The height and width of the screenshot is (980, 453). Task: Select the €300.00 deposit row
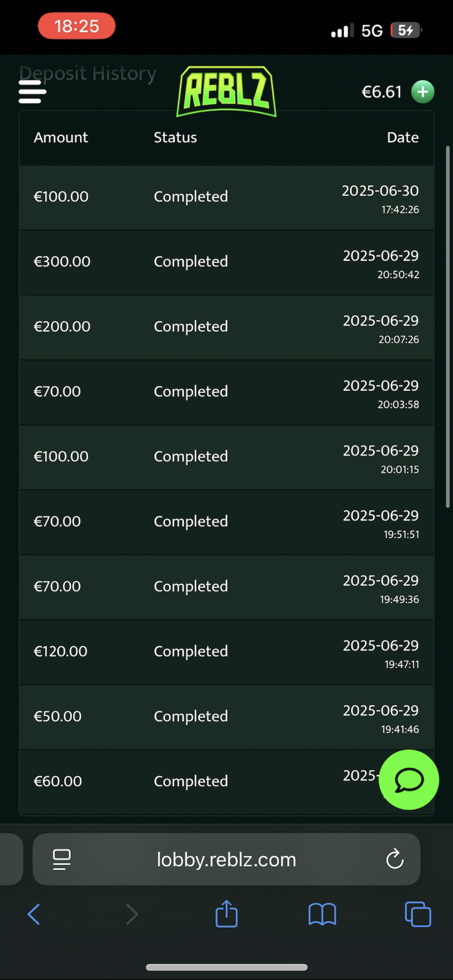coord(226,262)
